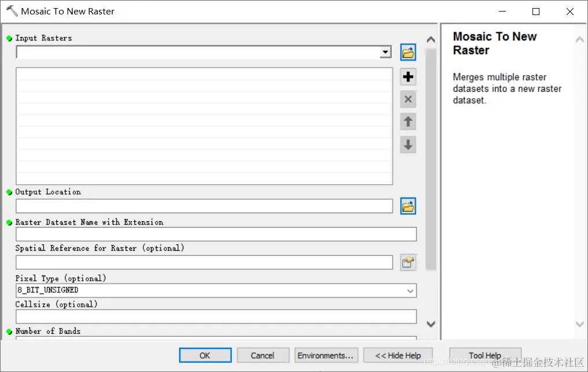Click the hammer tool icon in title bar
The image size is (588, 372).
tap(12, 11)
